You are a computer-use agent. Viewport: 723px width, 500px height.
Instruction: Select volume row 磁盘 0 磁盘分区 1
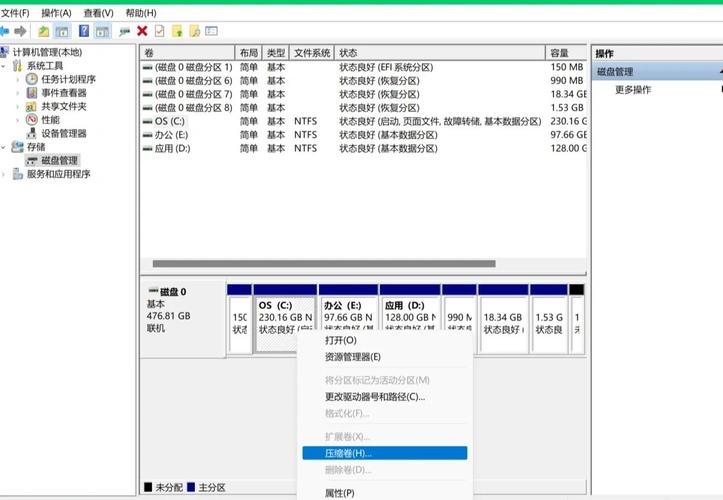(x=364, y=67)
